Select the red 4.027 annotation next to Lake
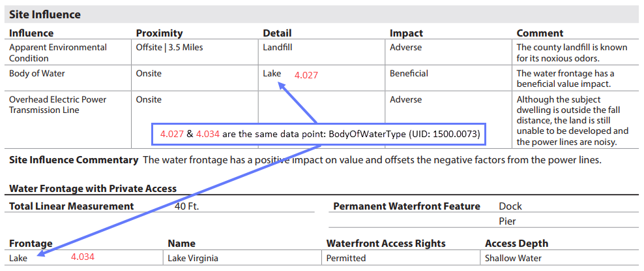644x271 pixels. (x=306, y=76)
